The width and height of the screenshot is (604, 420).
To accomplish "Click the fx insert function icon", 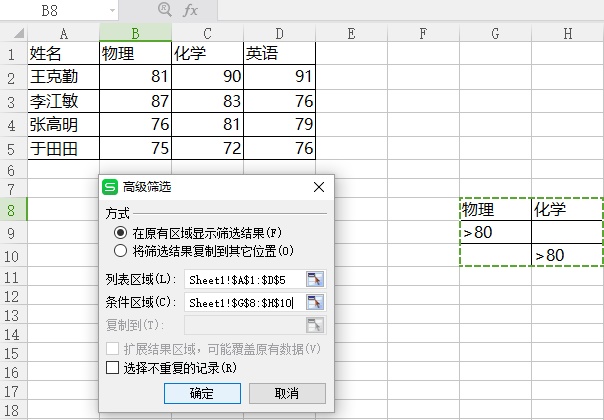I will (190, 10).
